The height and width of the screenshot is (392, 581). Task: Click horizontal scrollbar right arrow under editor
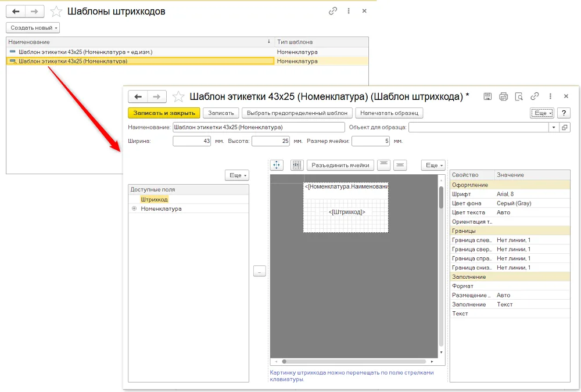pyautogui.click(x=432, y=361)
